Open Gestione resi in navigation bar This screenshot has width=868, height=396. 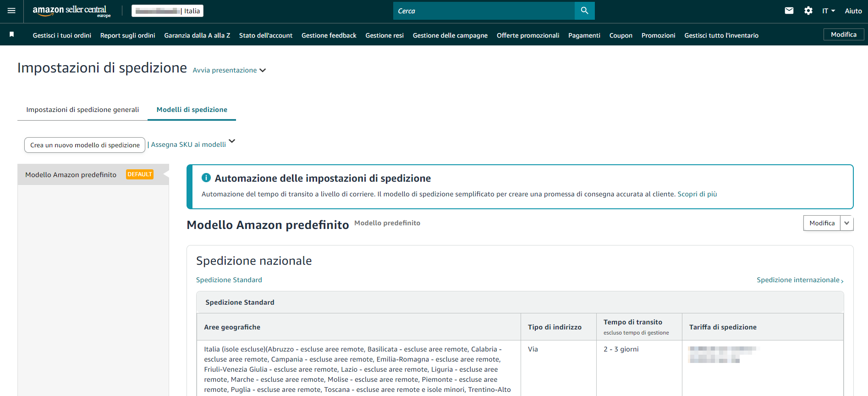[384, 35]
